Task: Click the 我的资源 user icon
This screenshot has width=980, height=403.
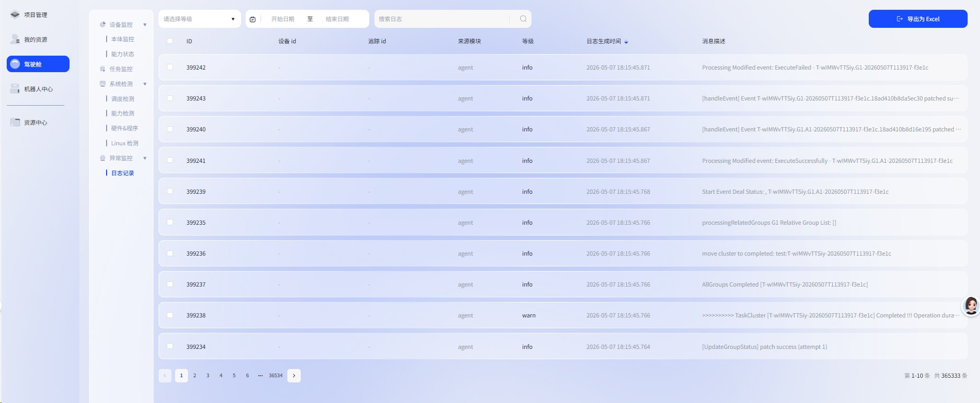Action: [15, 39]
